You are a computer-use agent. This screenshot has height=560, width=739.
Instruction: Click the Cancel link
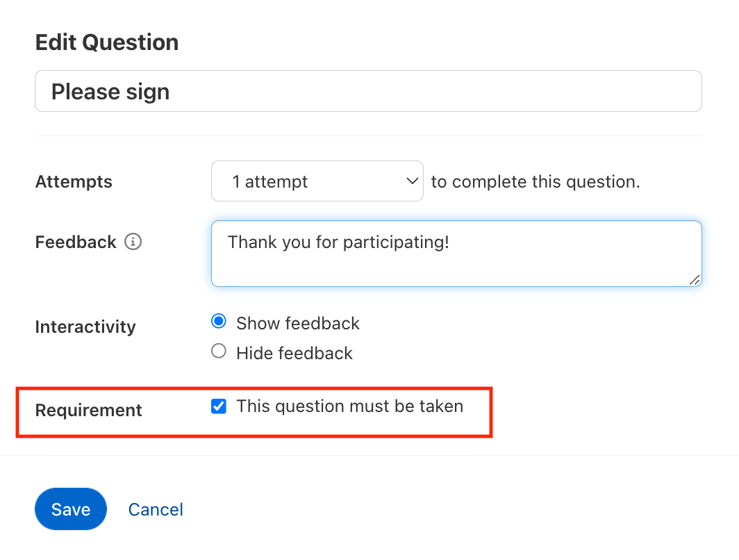pos(156,509)
